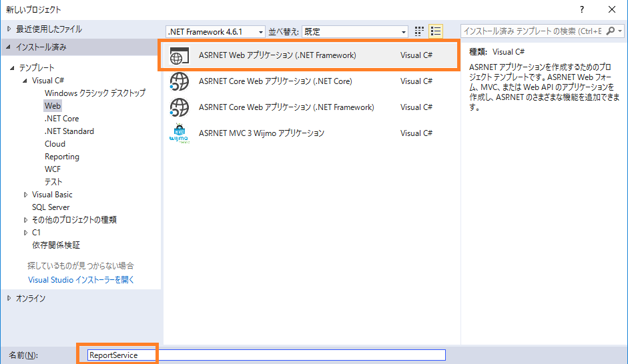Click the 名前 field containing ReportService
This screenshot has height=364, width=628.
click(x=266, y=355)
